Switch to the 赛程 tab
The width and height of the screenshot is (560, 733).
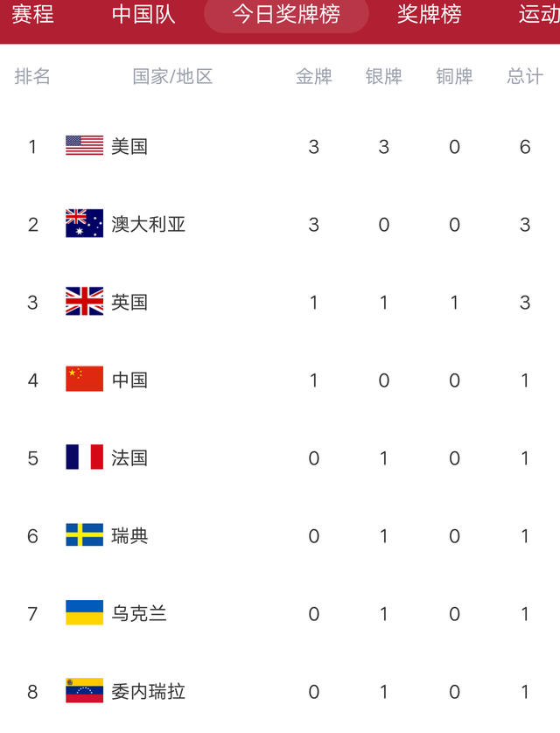pos(32,14)
